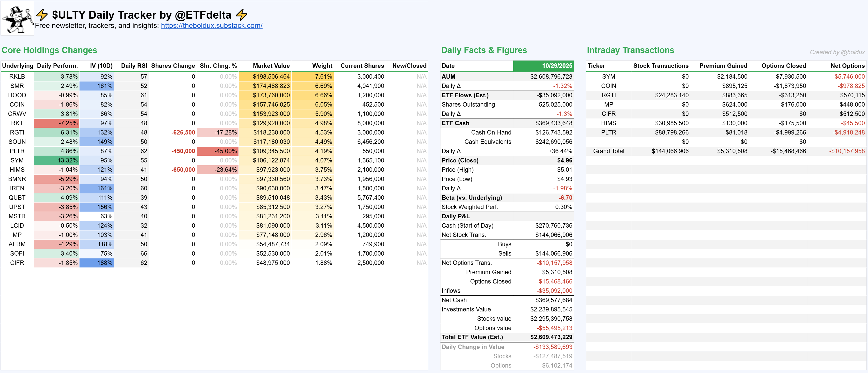
Task: Select the IV (10D) column header
Action: 101,66
